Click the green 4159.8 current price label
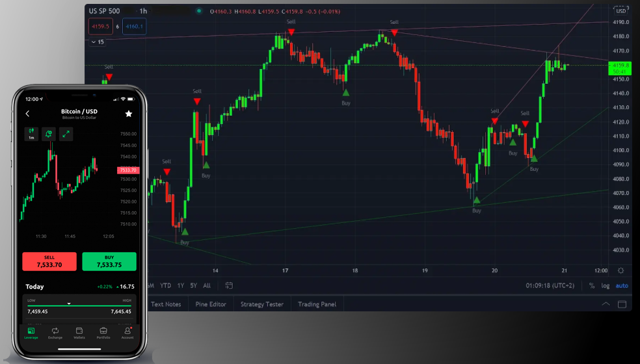 [620, 68]
